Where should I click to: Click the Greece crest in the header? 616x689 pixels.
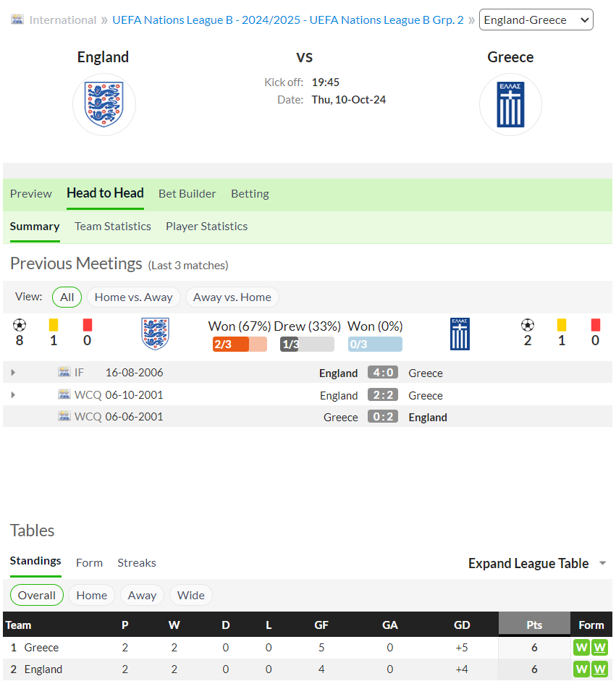510,104
